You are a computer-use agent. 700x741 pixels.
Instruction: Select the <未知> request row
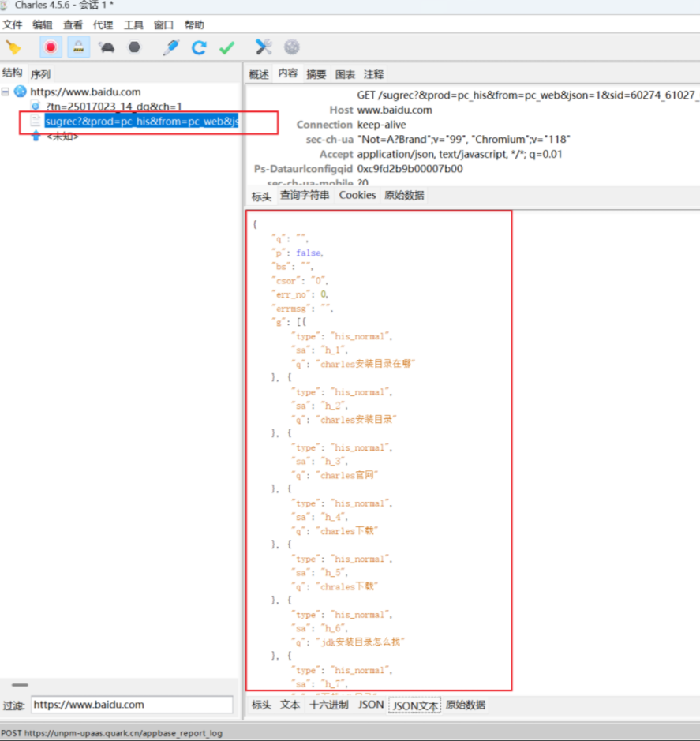(x=62, y=137)
